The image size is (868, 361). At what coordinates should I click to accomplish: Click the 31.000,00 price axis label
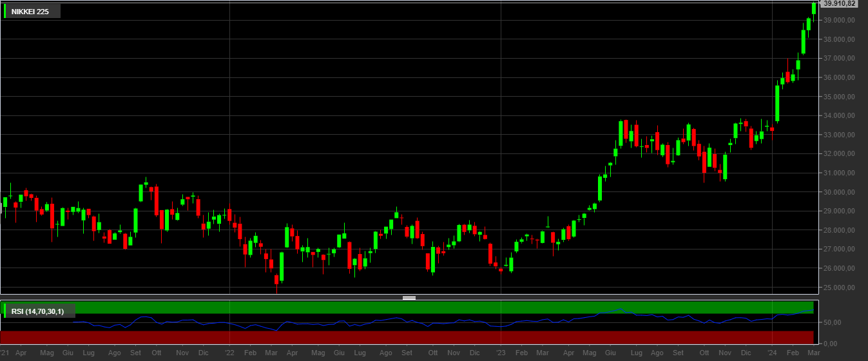(x=839, y=173)
